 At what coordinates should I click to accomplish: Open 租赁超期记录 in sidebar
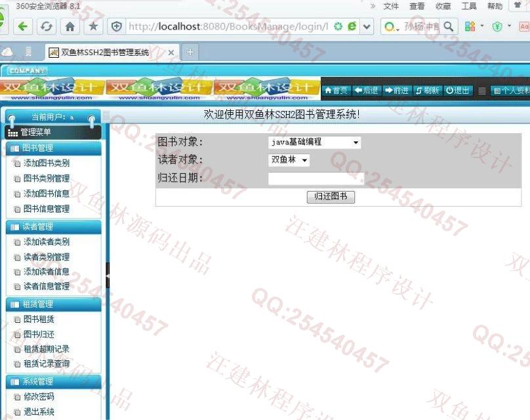pyautogui.click(x=47, y=349)
